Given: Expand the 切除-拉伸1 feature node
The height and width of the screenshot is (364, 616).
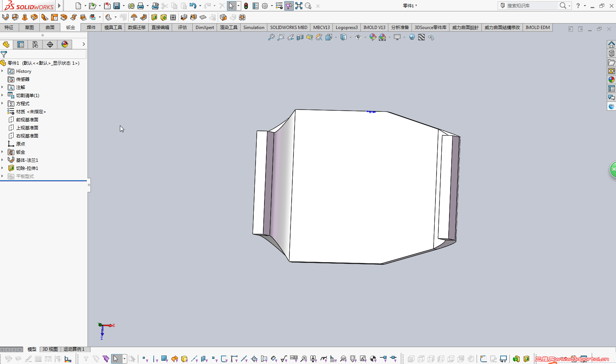Looking at the screenshot, I should (x=2, y=168).
